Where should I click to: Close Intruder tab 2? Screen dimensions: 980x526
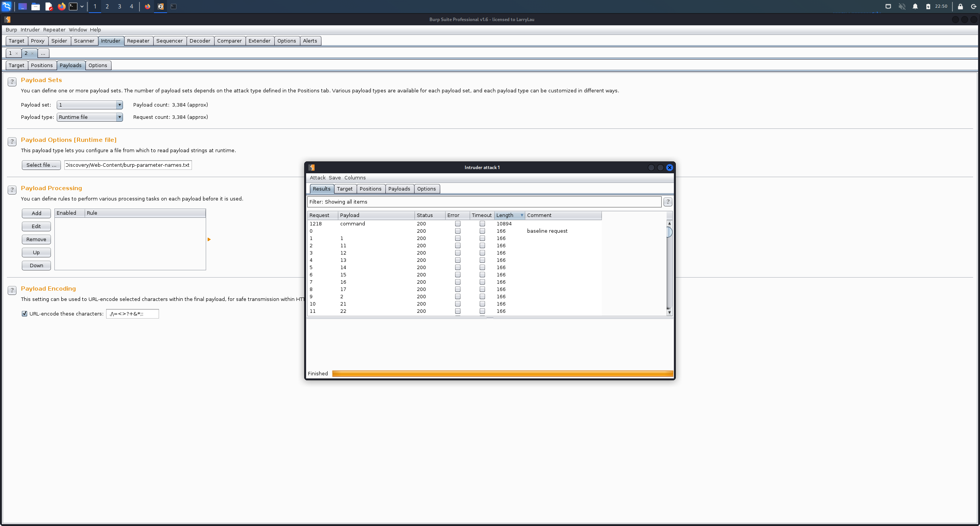[x=32, y=53]
